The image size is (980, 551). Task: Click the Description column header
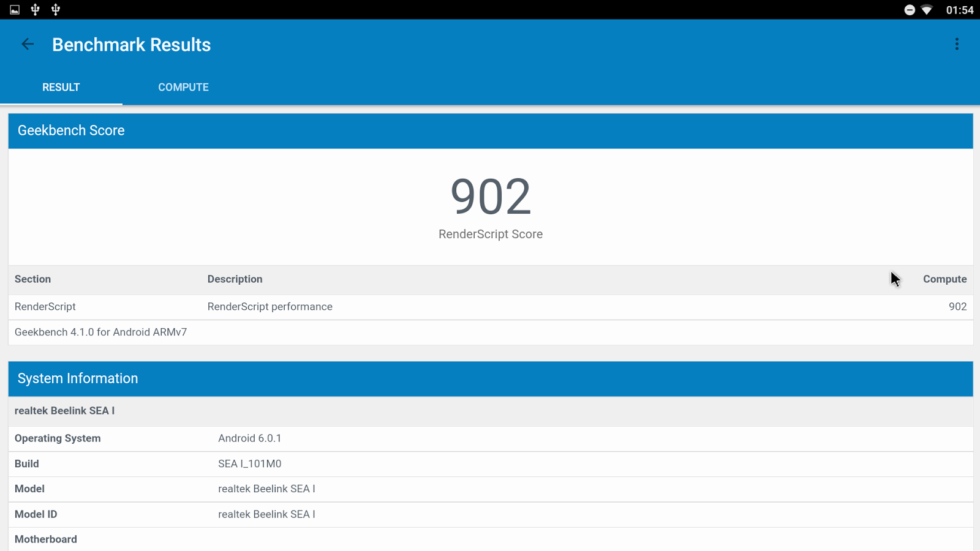(x=235, y=279)
